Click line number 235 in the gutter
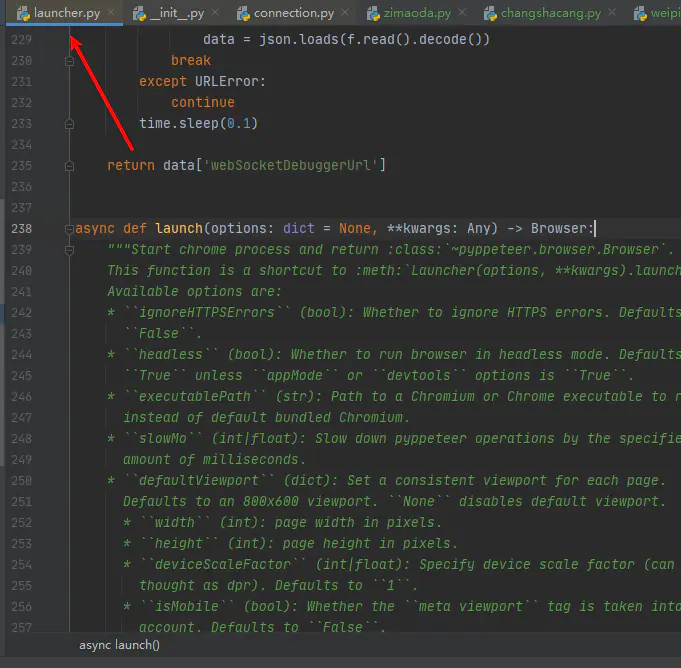This screenshot has height=668, width=681. (22, 165)
